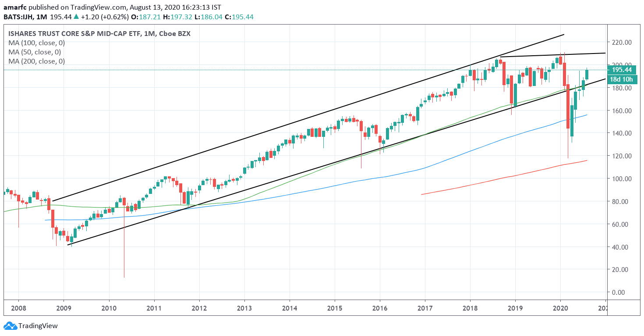Select the BATS:IJH symbol text in header

tap(19, 17)
